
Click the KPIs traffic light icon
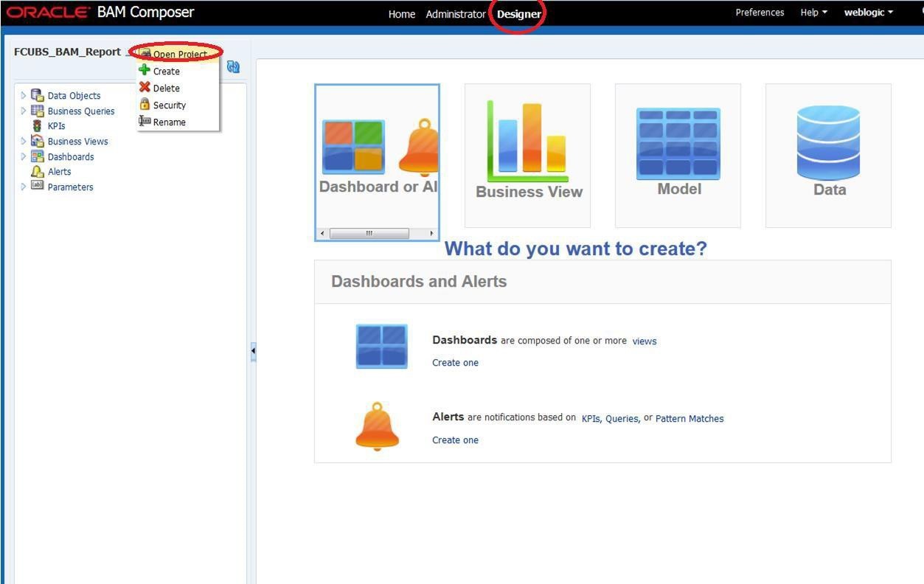tap(37, 126)
